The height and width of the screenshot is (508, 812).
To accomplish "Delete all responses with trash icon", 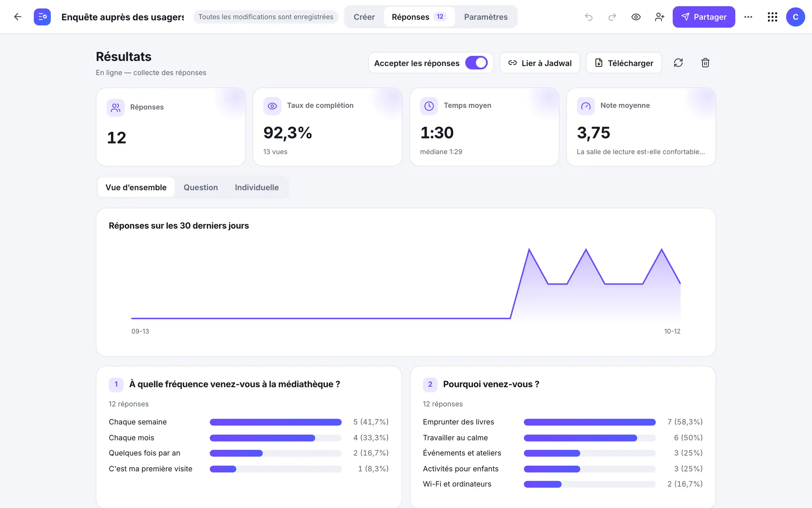I will point(705,63).
